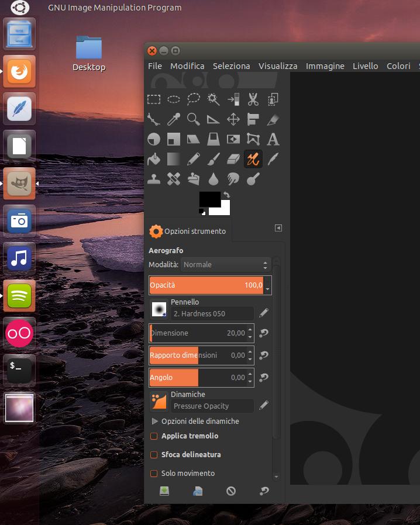
Task: Reset Angolo to default value
Action: [x=264, y=377]
